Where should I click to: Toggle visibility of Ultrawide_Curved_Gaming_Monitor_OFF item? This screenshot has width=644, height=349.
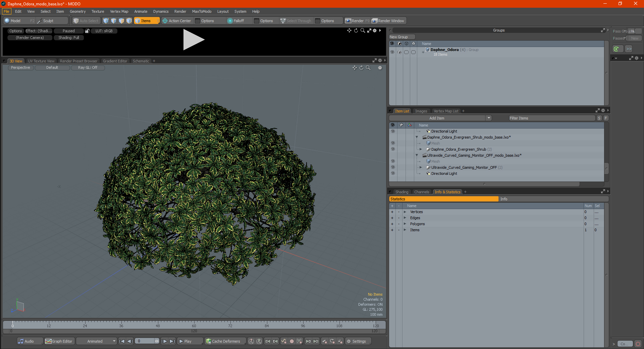click(x=393, y=167)
